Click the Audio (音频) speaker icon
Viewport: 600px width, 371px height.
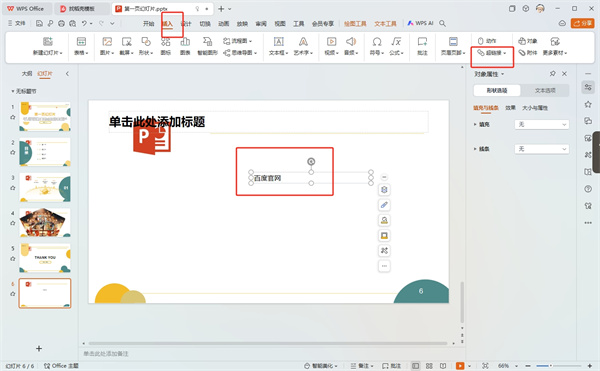[351, 41]
